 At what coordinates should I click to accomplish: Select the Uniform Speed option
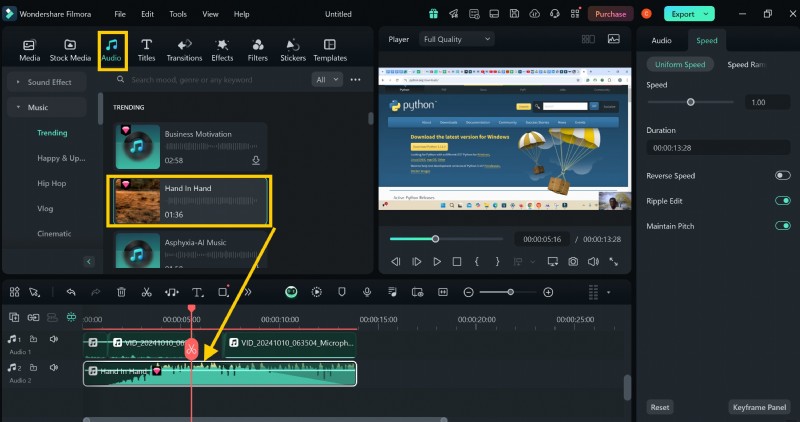click(x=680, y=64)
